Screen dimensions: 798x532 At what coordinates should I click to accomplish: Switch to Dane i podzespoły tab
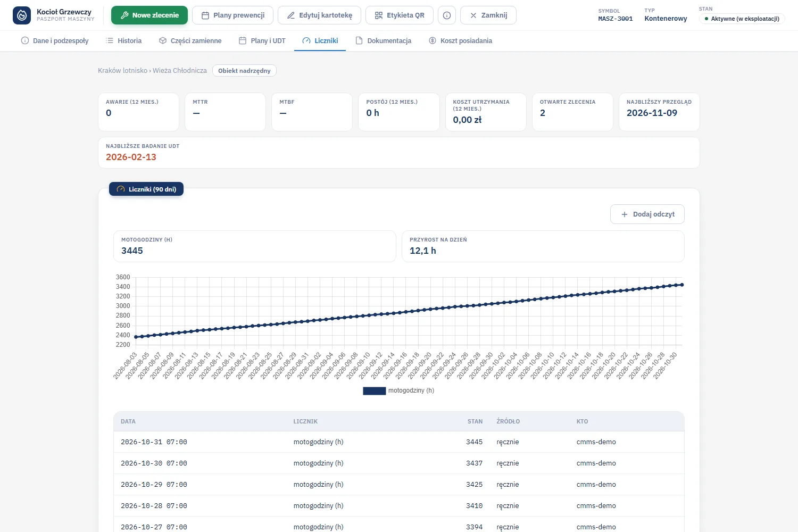(x=55, y=41)
